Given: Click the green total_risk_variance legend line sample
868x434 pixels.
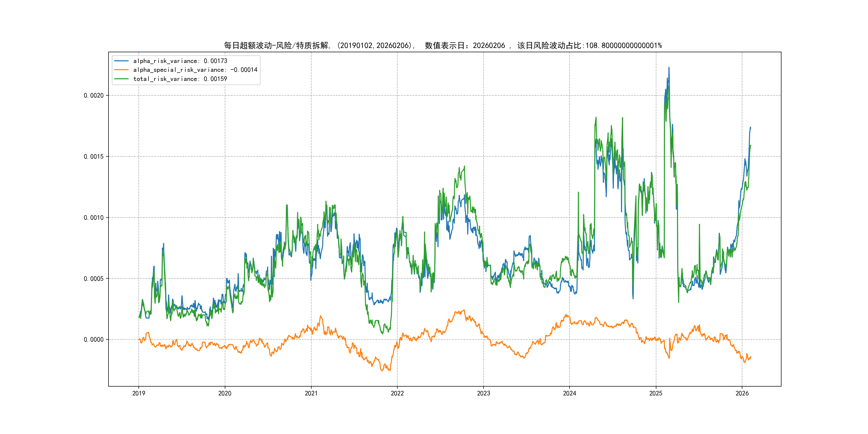Looking at the screenshot, I should coord(121,79).
